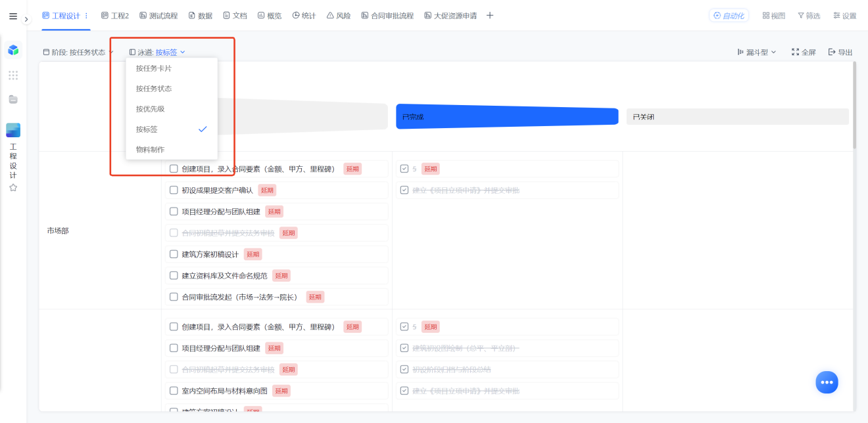This screenshot has height=423, width=868.
Task: Open the 室内空间布局与材料意向图 task
Action: pyautogui.click(x=277, y=391)
